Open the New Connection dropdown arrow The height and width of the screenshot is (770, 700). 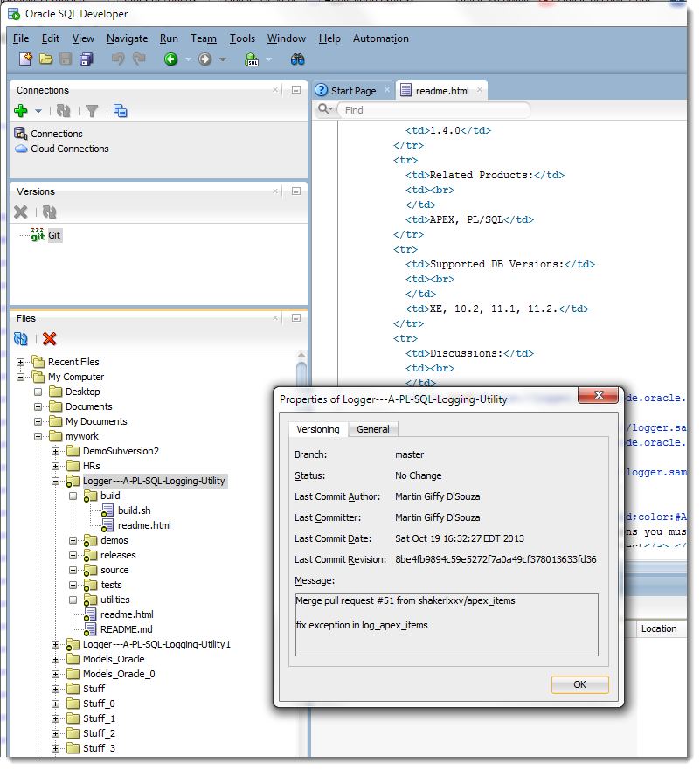tap(38, 112)
